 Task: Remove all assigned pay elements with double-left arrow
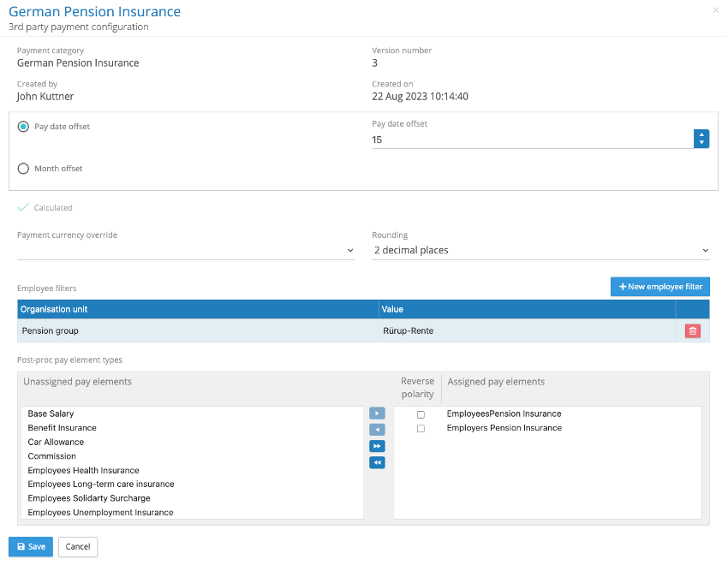(x=377, y=462)
